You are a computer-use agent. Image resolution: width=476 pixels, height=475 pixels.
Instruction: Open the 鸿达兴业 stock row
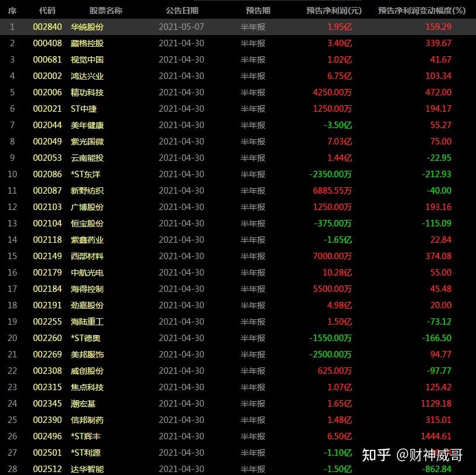[x=238, y=76]
